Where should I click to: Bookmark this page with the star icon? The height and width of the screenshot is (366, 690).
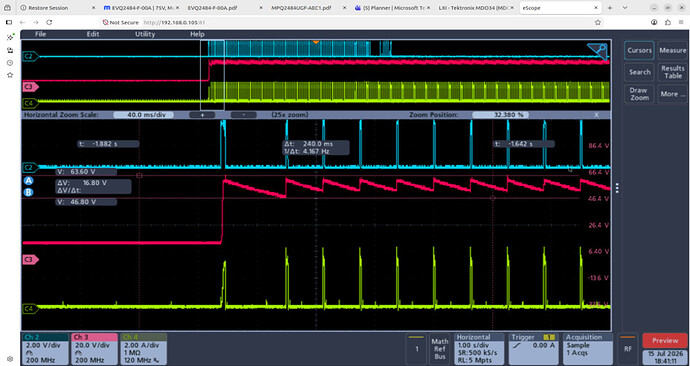point(598,22)
